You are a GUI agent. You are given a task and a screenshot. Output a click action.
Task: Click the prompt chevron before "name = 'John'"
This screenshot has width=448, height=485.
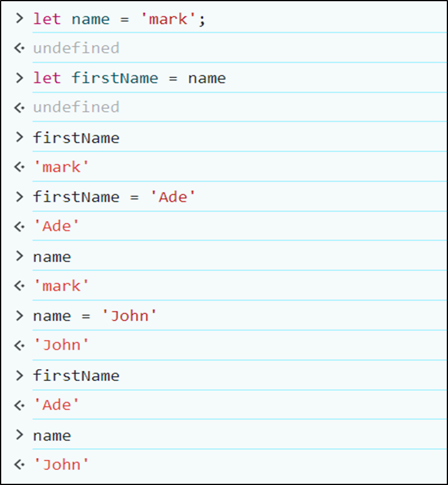pos(20,316)
